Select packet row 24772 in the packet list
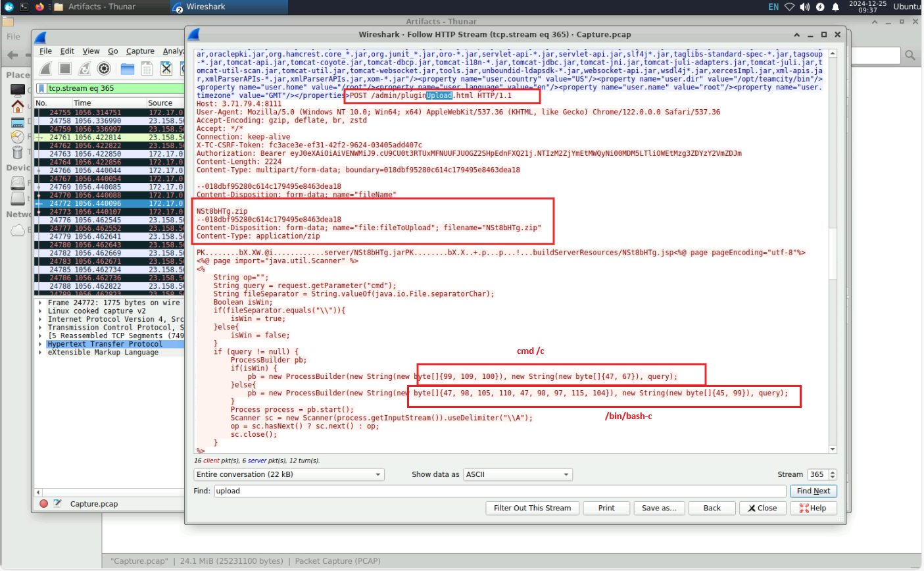The width and height of the screenshot is (924, 571). coord(109,204)
